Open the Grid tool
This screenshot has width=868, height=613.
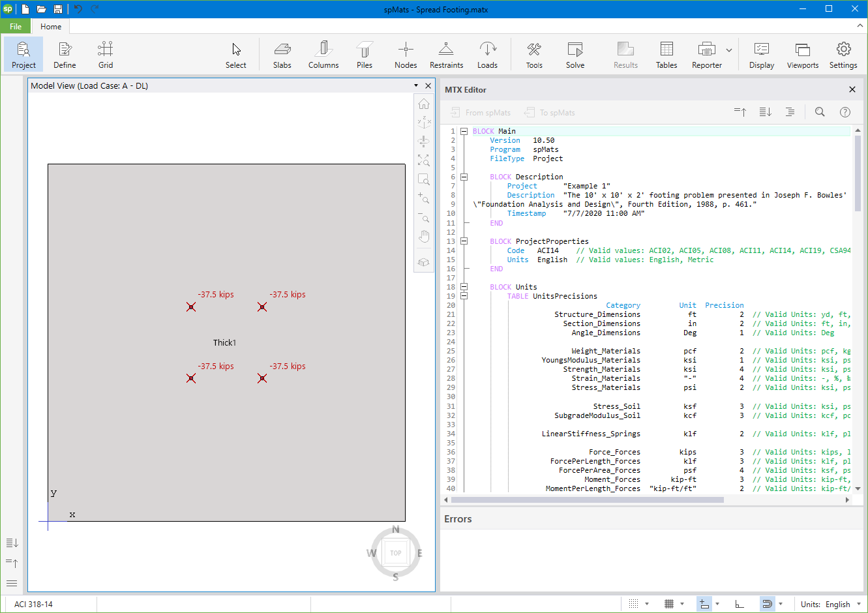coord(106,54)
